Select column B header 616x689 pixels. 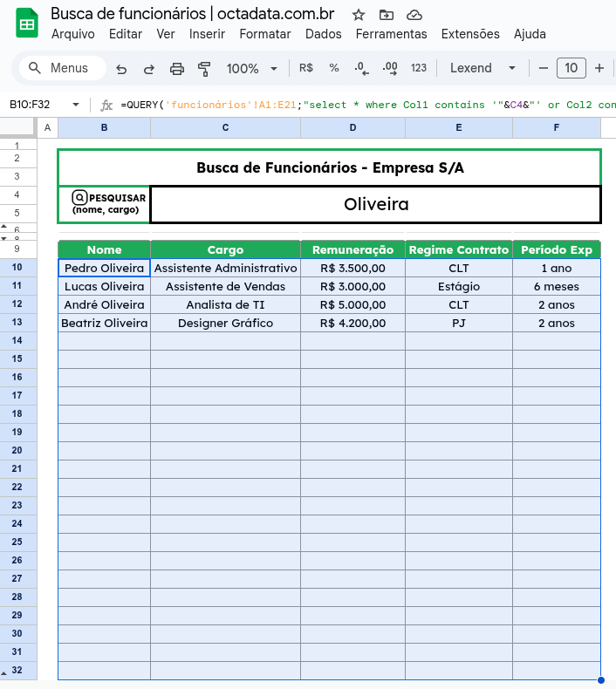pos(104,128)
